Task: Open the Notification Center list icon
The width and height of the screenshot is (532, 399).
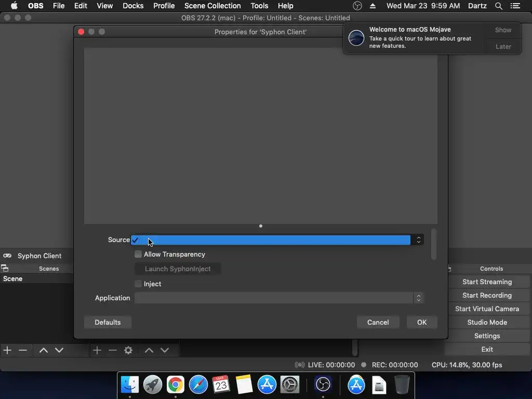Action: (515, 6)
